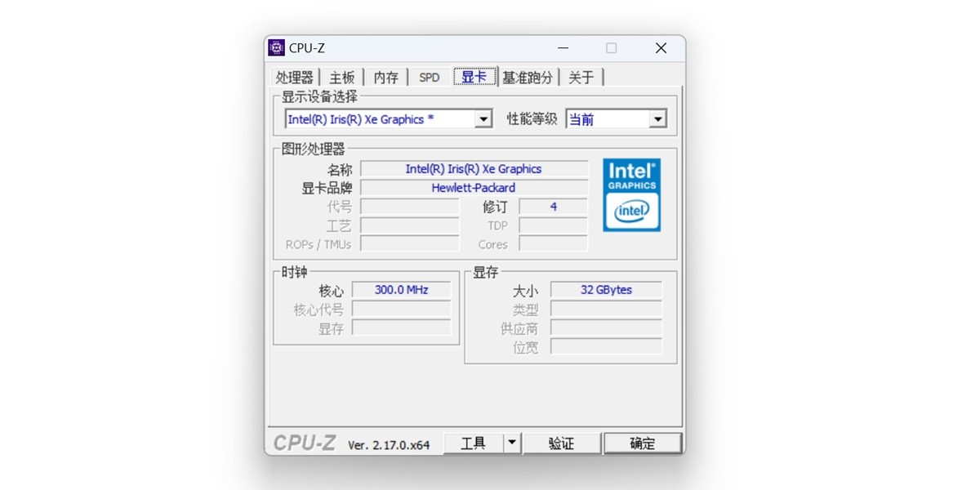Click the 显卡品牌 field showing Hewlett-Packard
The image size is (980, 490).
[474, 187]
